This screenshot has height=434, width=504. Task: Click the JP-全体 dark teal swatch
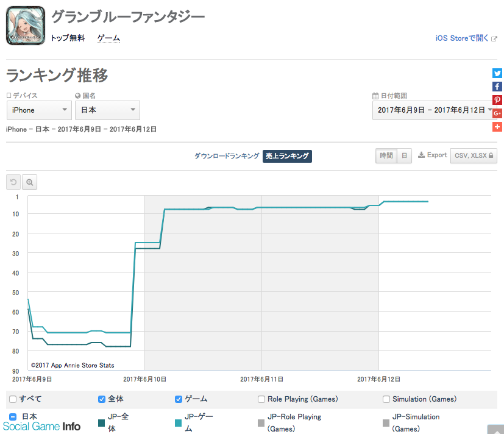click(102, 423)
